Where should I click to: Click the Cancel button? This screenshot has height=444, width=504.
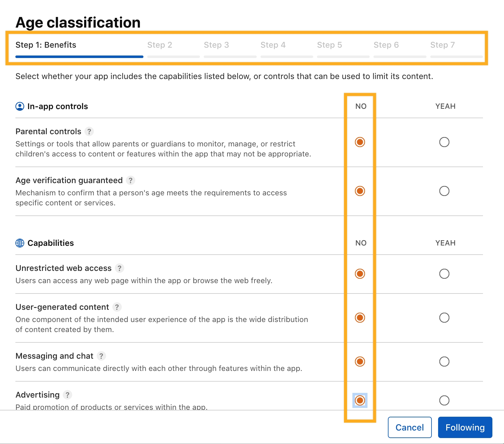click(410, 427)
